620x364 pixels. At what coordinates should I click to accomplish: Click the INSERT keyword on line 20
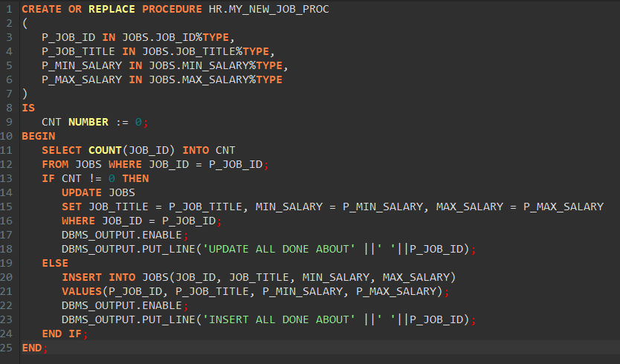click(x=82, y=277)
